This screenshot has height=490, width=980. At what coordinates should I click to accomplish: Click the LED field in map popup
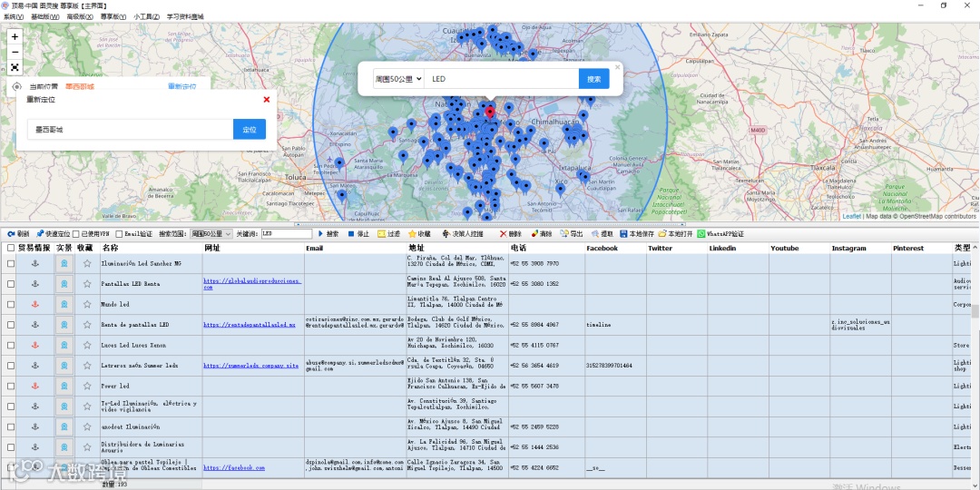coord(501,79)
